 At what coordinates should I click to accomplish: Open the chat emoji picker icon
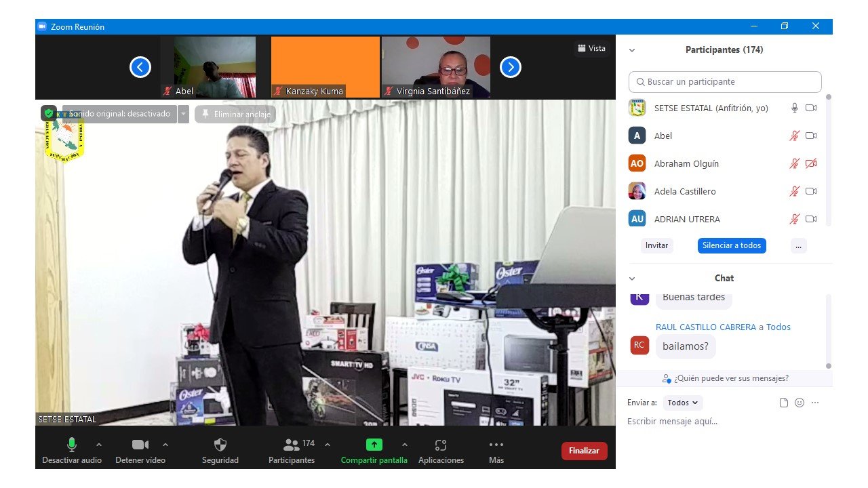(800, 403)
